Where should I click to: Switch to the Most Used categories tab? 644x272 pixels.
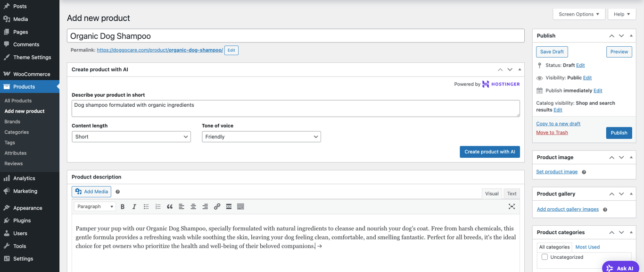point(587,246)
